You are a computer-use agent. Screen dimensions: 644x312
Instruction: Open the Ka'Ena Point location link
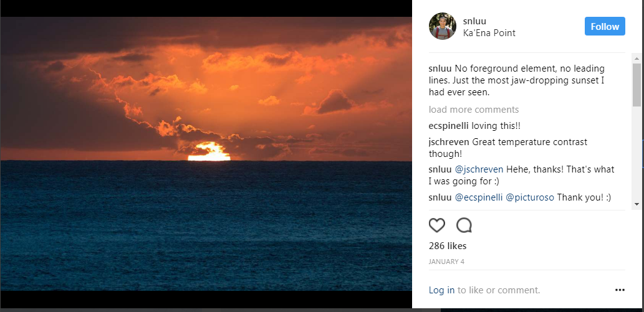click(489, 33)
